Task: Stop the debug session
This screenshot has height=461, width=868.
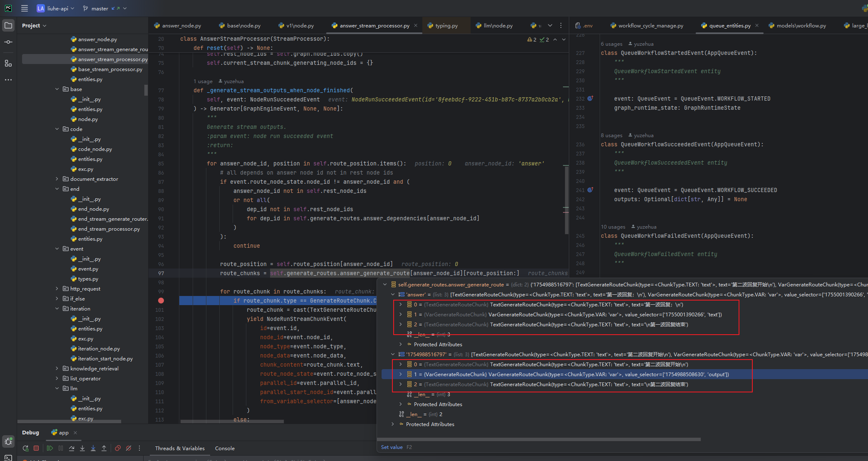Action: tap(36, 448)
